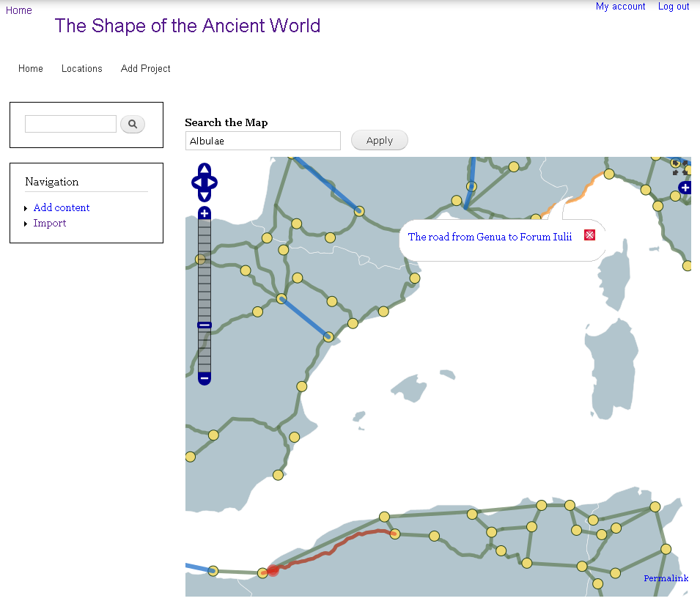The width and height of the screenshot is (700, 612).
Task: Click the Permalink link on the map
Action: coord(666,578)
